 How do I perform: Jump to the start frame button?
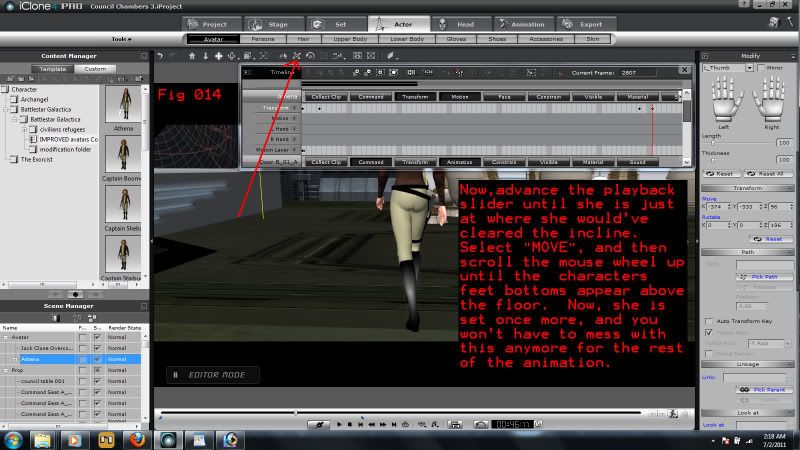pyautogui.click(x=361, y=424)
